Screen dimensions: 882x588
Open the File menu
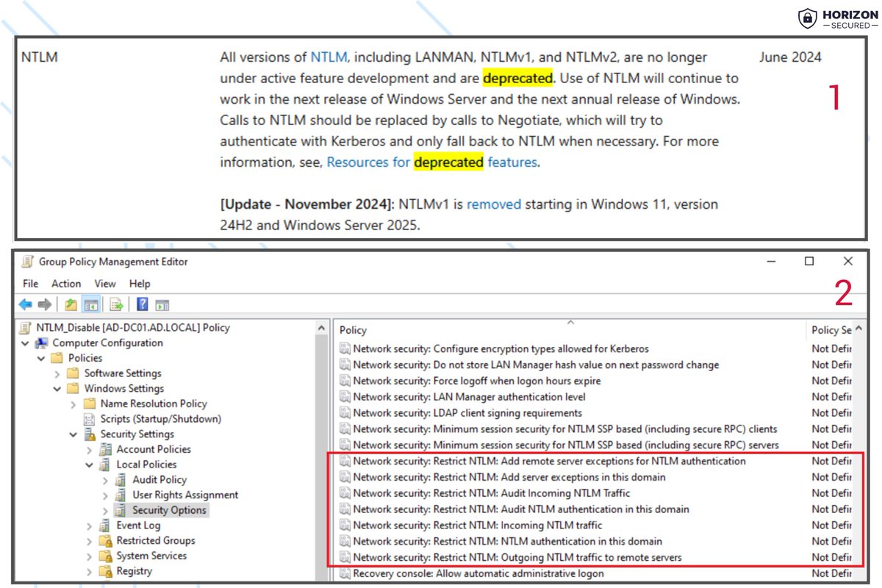pos(30,284)
